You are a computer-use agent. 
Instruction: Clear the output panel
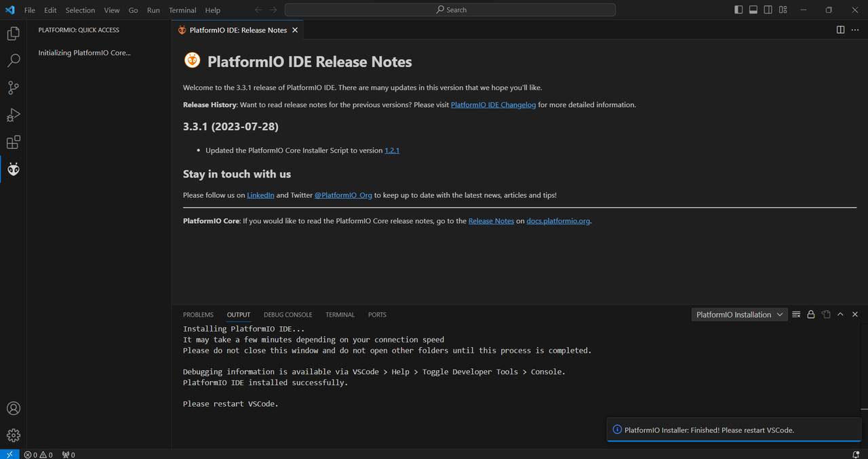[796, 315]
